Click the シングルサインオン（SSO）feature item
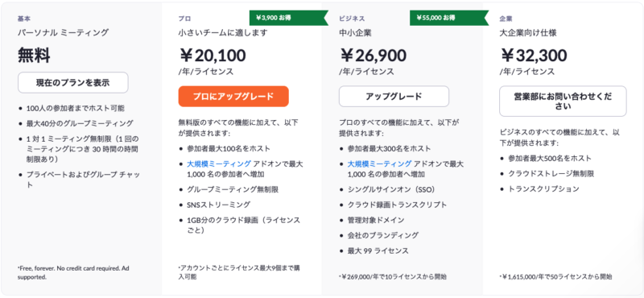The image size is (644, 298). (391, 189)
